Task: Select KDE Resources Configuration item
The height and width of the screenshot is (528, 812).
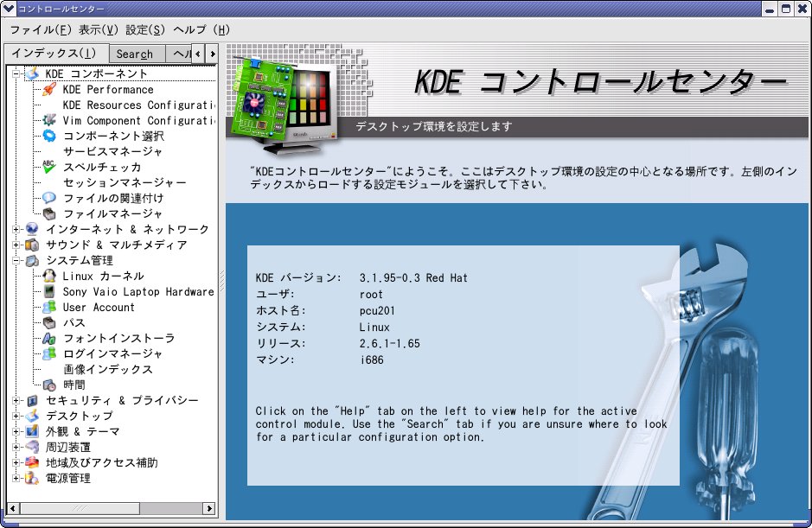Action: pyautogui.click(x=138, y=105)
